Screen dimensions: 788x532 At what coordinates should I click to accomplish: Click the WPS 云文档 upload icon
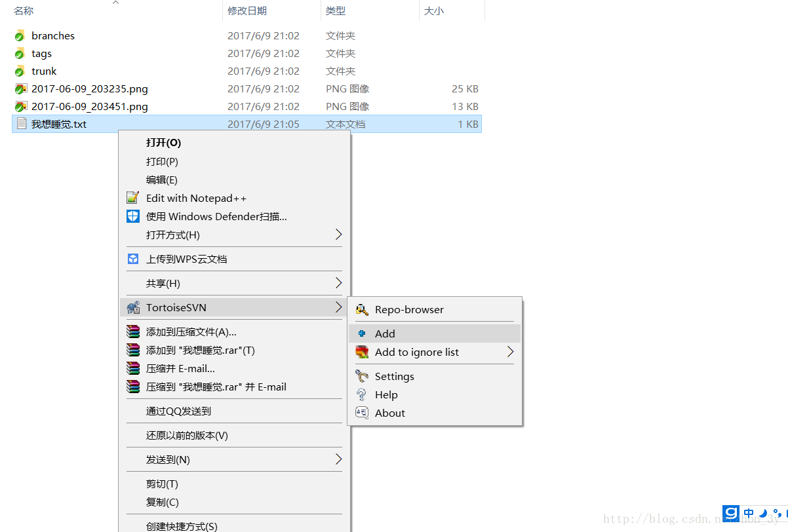[x=133, y=259]
